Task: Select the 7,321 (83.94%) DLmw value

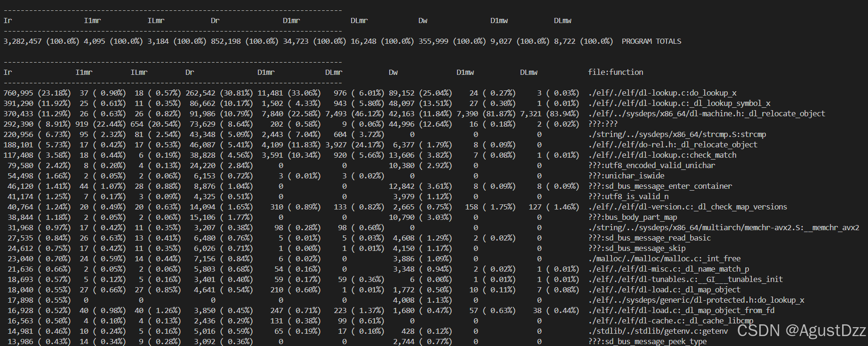Action: click(550, 114)
